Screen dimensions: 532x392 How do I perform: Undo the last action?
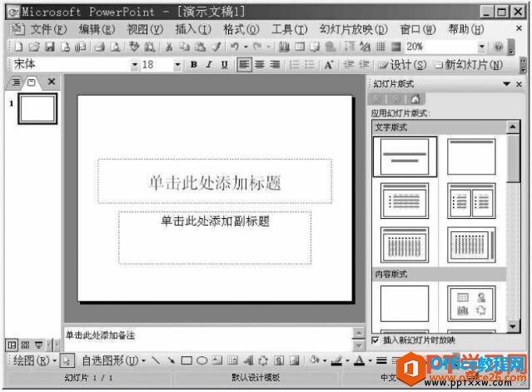click(x=235, y=47)
